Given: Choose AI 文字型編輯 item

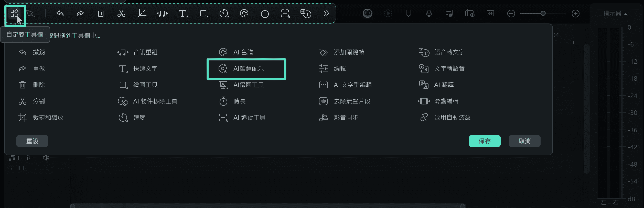Looking at the screenshot, I should coord(345,85).
